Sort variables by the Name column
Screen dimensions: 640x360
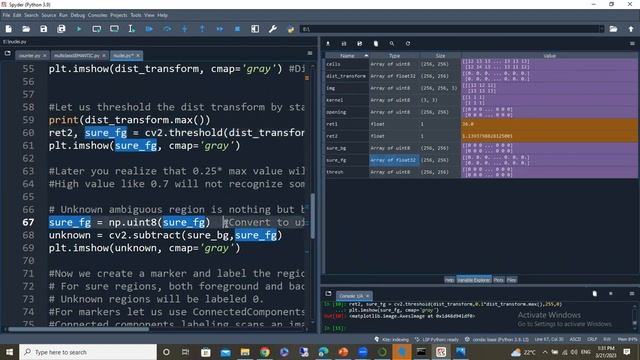click(347, 56)
